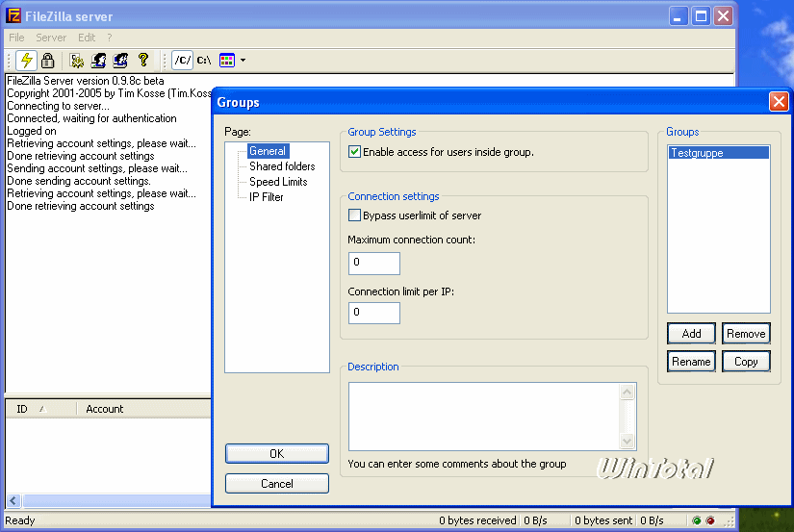Select the Shared folders page
794x532 pixels.
282,166
